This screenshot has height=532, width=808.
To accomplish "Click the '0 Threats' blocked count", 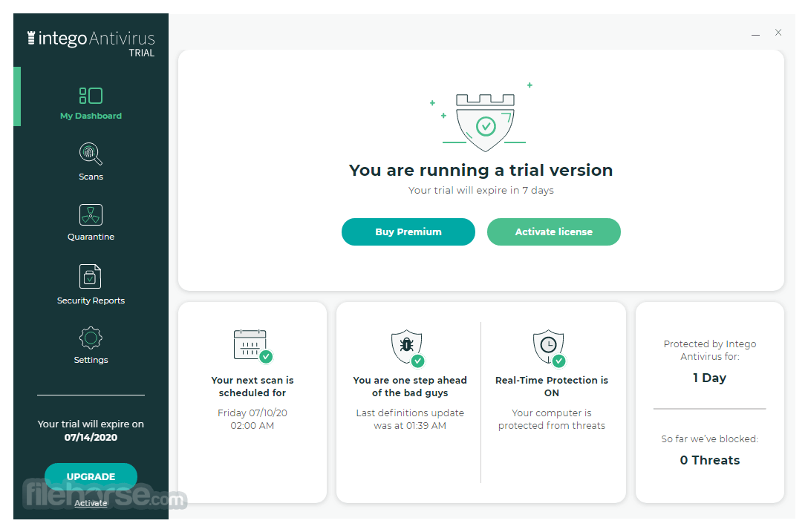I will point(709,461).
